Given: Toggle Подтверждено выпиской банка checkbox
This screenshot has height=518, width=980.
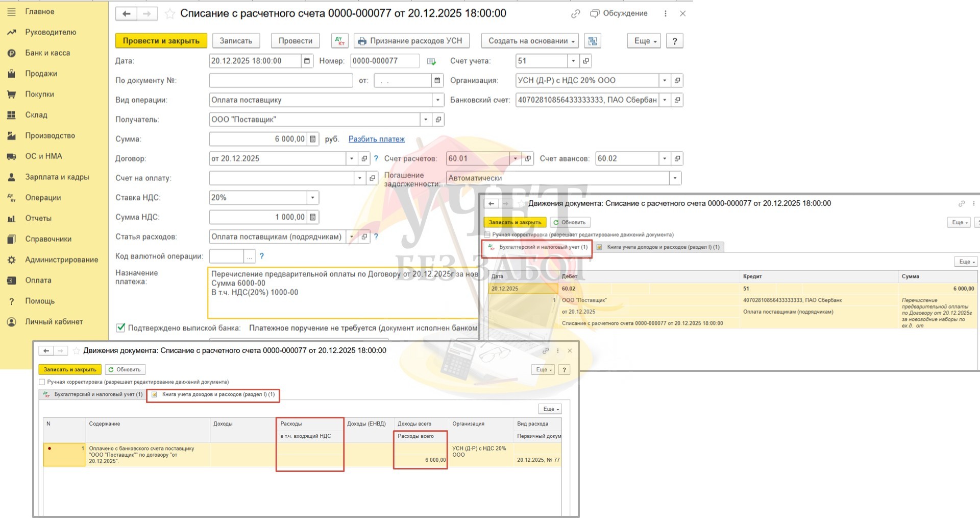Looking at the screenshot, I should [x=120, y=328].
